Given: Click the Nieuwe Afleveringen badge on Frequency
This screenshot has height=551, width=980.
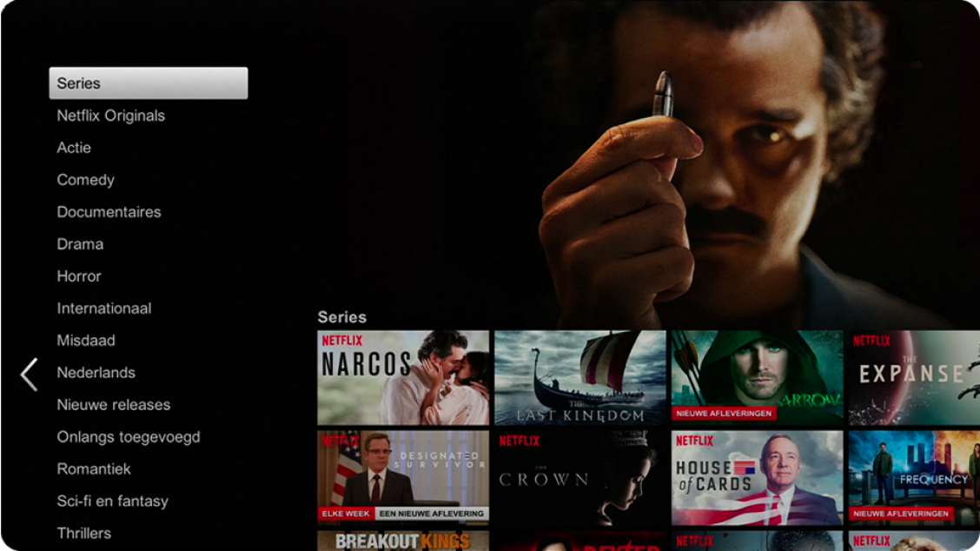Looking at the screenshot, I should tap(901, 514).
